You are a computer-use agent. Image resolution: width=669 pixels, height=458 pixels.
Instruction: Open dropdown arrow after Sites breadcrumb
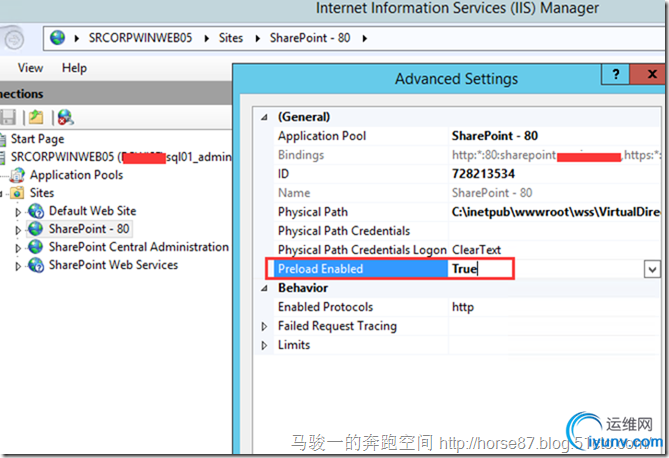257,38
